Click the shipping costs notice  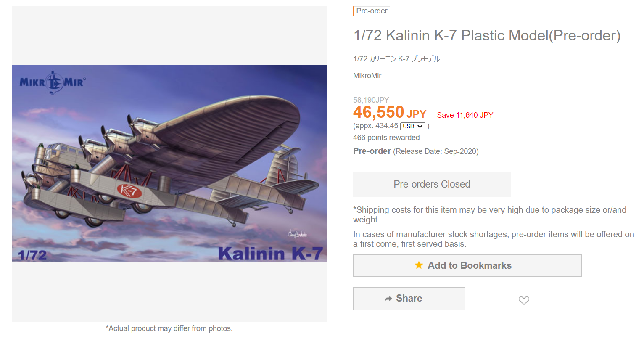(x=489, y=214)
